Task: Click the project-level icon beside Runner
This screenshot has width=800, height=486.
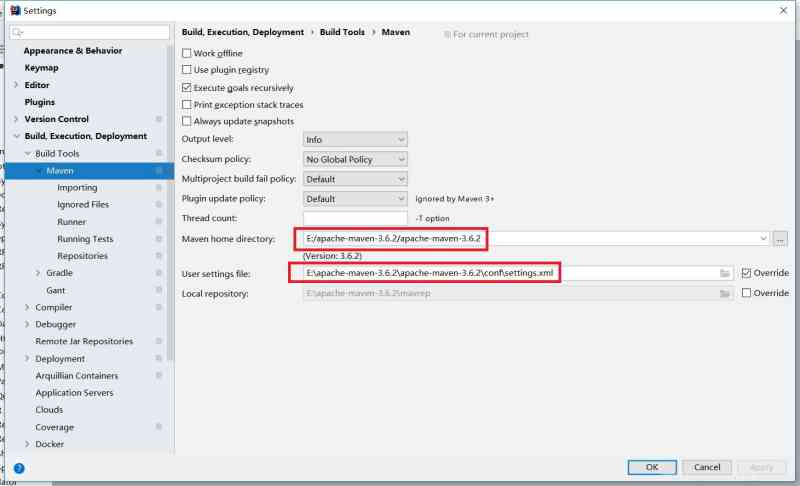Action: coord(159,222)
